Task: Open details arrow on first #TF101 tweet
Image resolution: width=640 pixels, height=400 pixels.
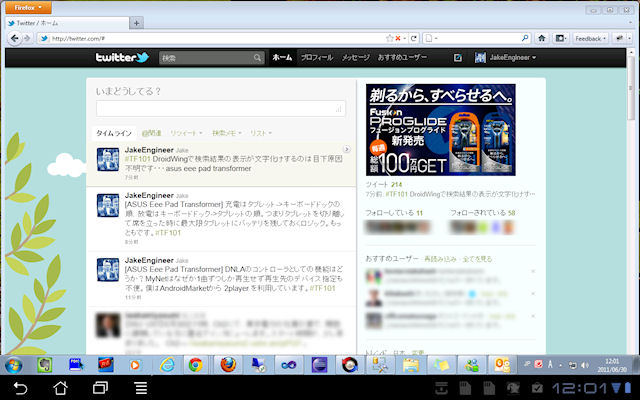Action: pyautogui.click(x=347, y=149)
